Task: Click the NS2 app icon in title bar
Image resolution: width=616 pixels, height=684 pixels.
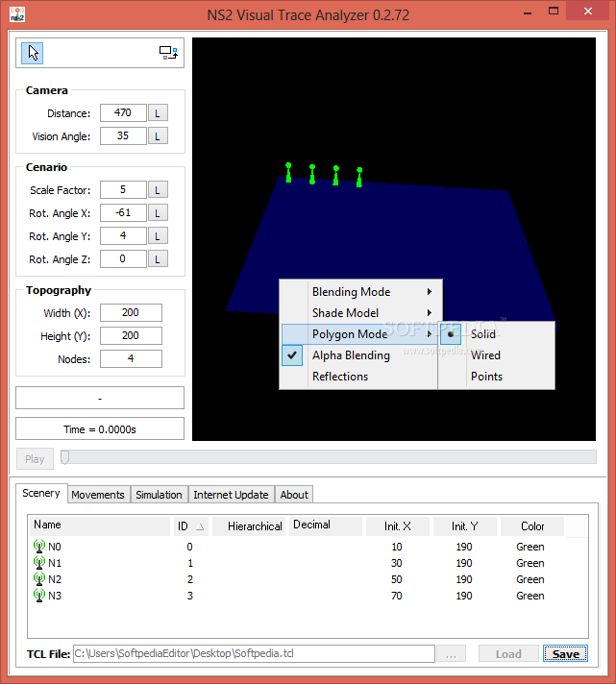Action: [x=17, y=14]
